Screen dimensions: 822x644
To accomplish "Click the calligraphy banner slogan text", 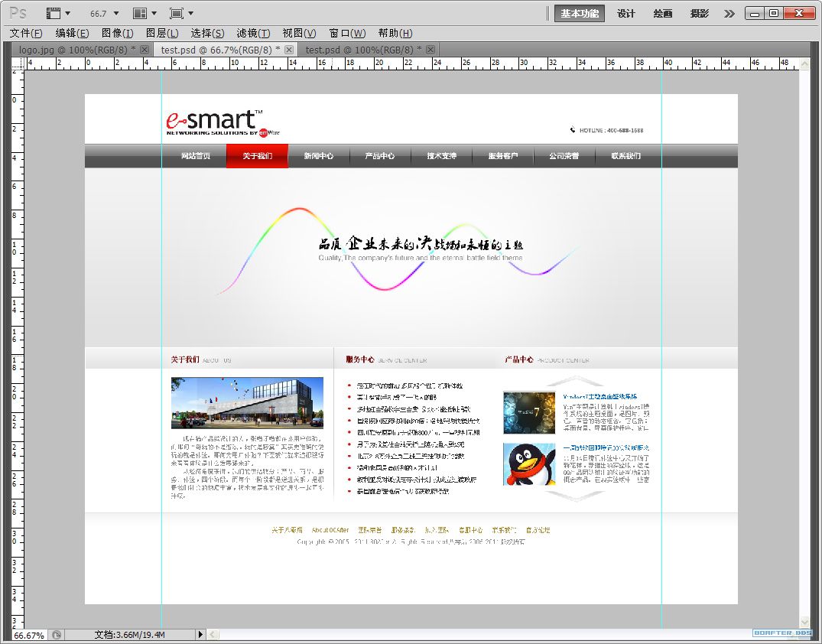I will click(421, 244).
